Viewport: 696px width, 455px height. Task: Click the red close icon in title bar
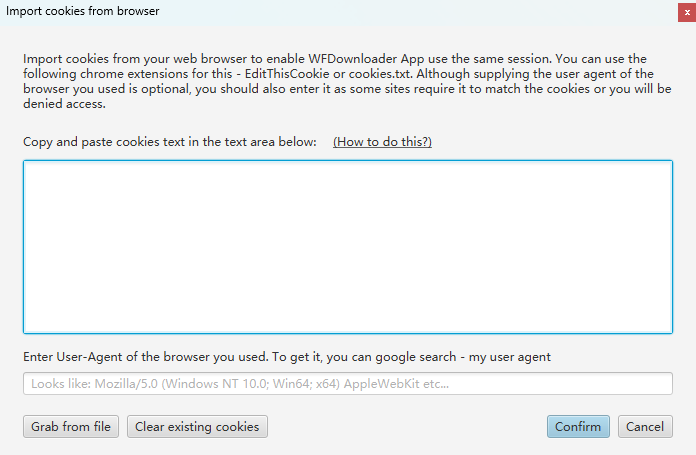pyautogui.click(x=687, y=12)
